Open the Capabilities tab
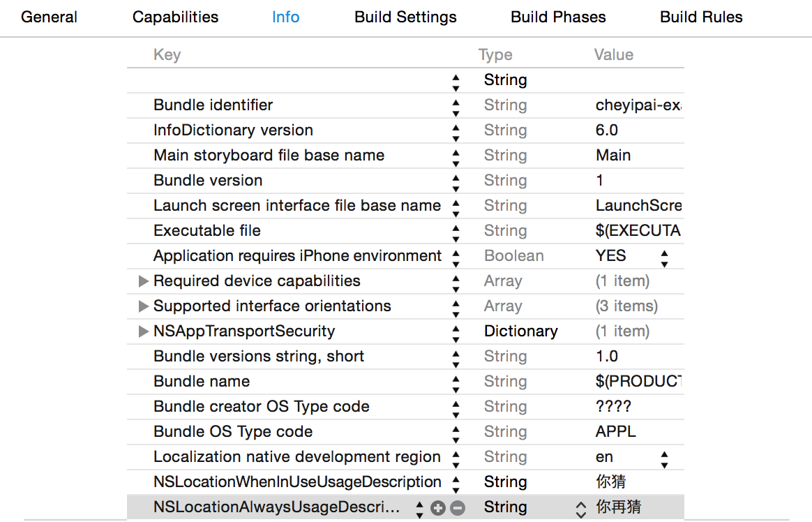 175,17
